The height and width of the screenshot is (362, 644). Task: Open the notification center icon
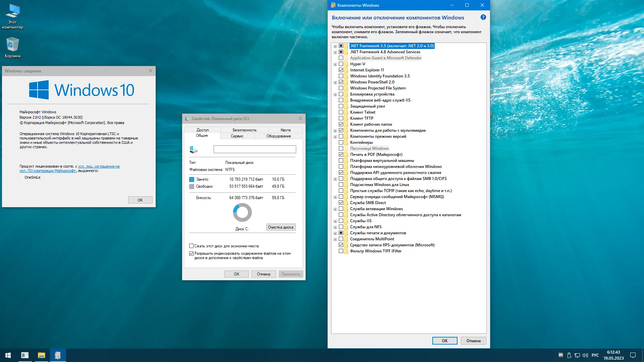[633, 355]
